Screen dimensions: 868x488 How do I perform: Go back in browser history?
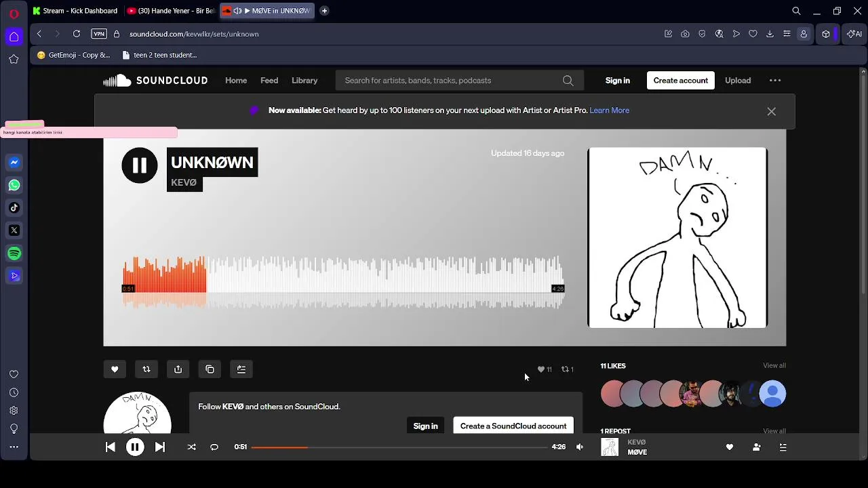pos(39,34)
